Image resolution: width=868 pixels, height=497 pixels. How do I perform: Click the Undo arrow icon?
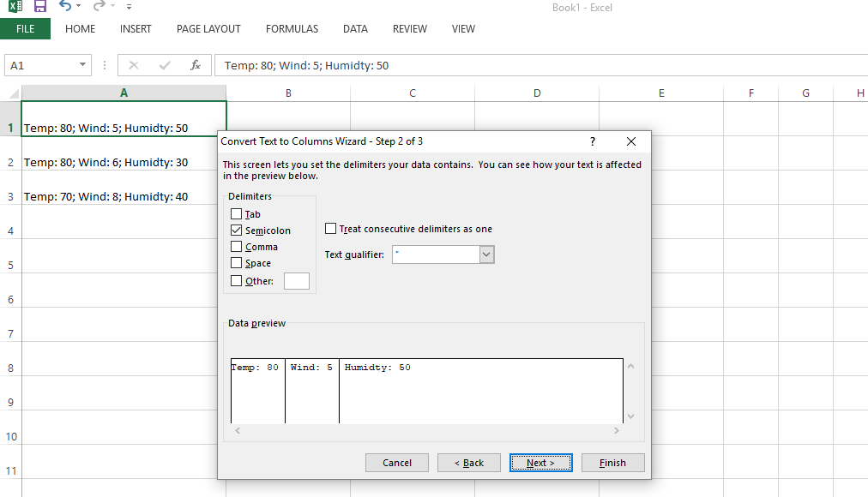[x=65, y=7]
